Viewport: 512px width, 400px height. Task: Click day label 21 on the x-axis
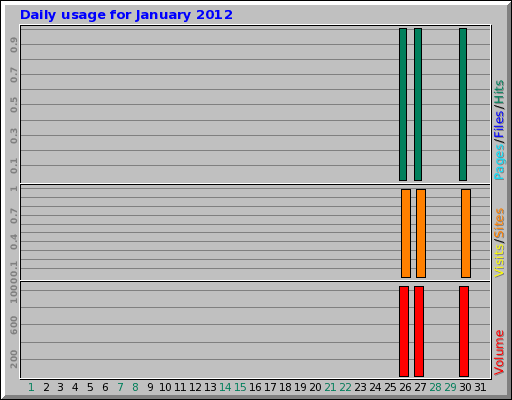point(330,387)
